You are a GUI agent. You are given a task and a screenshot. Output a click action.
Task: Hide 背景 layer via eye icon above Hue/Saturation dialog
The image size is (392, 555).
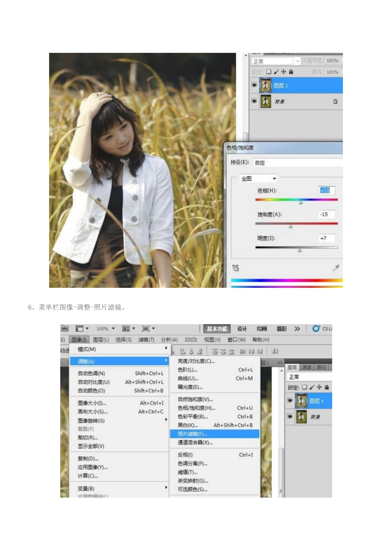(x=254, y=101)
